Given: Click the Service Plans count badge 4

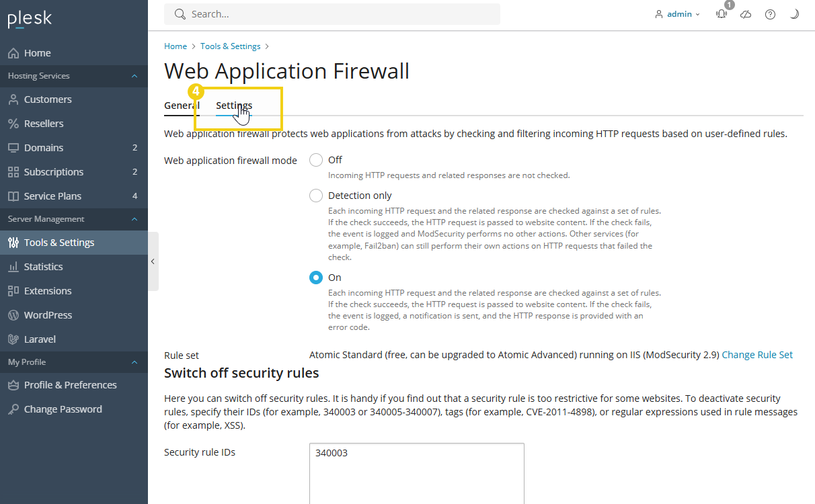Looking at the screenshot, I should [x=134, y=196].
